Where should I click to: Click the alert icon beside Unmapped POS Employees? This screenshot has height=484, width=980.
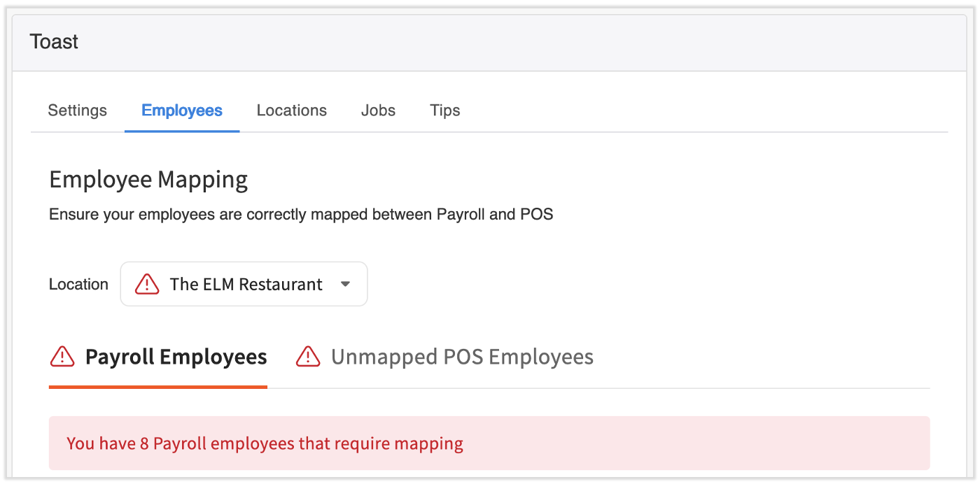click(308, 357)
